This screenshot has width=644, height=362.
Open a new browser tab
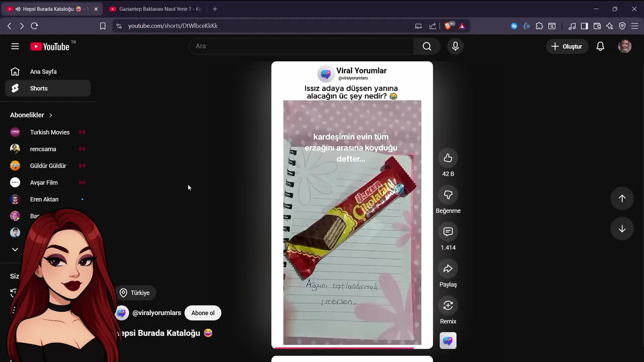215,9
